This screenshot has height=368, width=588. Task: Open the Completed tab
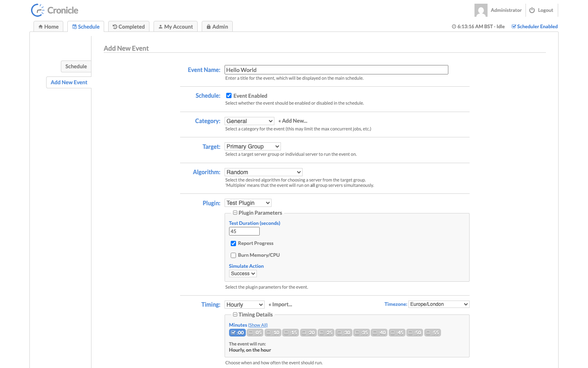[129, 27]
